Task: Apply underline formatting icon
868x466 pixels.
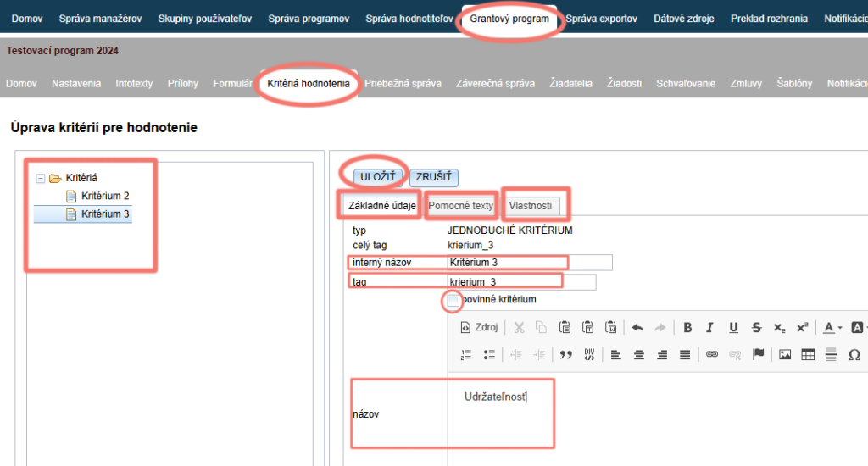Action: point(733,328)
